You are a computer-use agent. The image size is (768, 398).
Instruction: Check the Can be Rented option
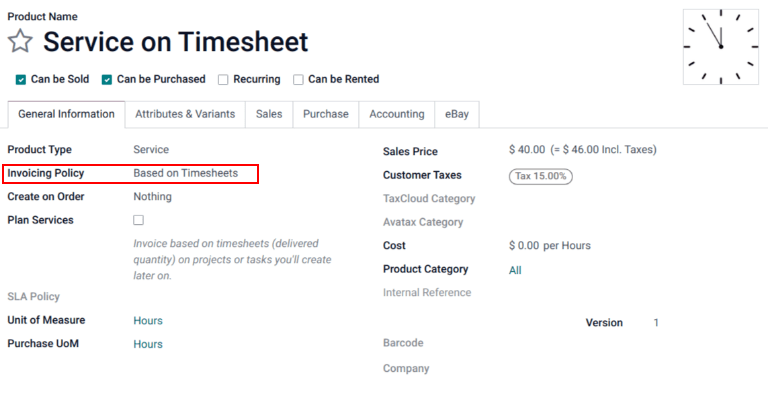[x=298, y=80]
